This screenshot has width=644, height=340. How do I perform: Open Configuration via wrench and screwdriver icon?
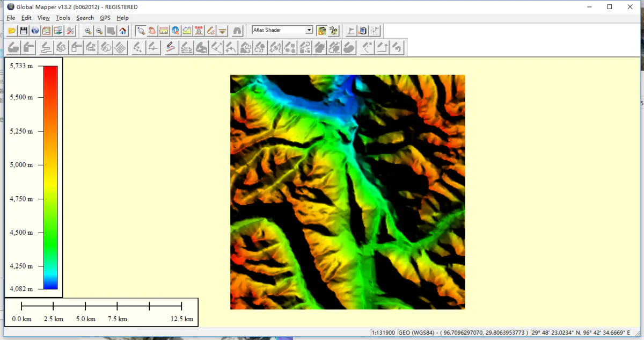pos(70,31)
